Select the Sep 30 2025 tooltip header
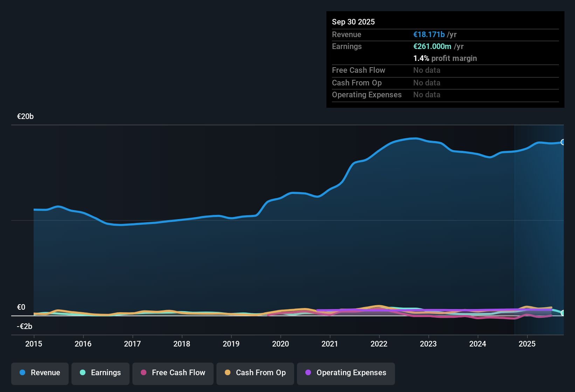The image size is (575, 392). tap(353, 22)
